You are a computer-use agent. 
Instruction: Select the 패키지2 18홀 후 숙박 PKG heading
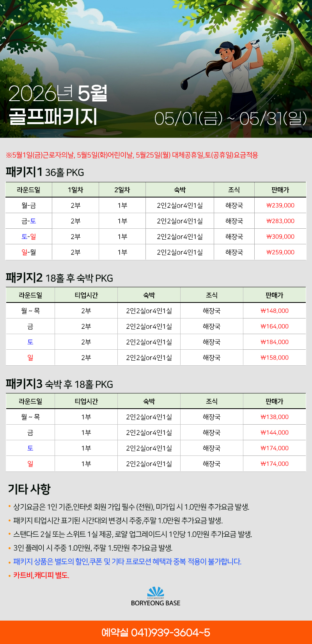(59, 278)
